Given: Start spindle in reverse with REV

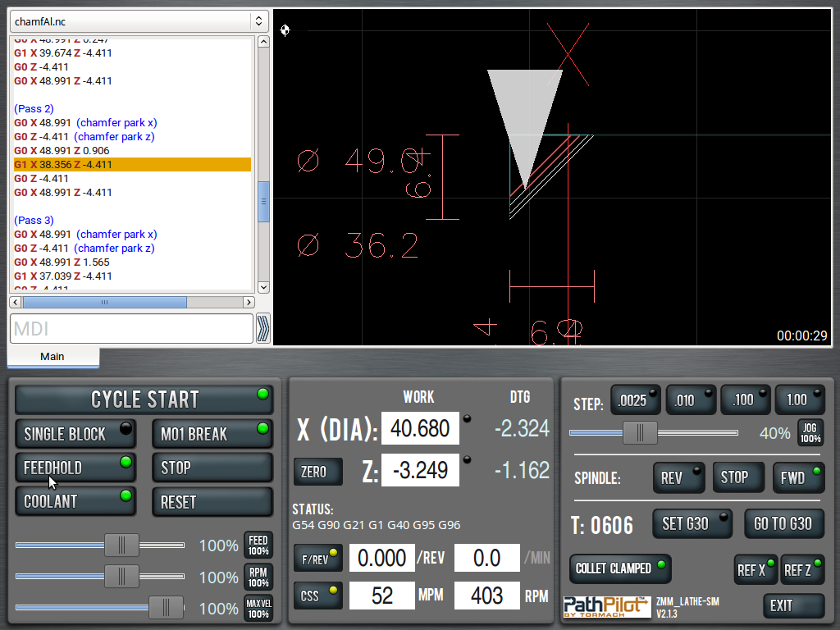Looking at the screenshot, I should click(x=678, y=478).
